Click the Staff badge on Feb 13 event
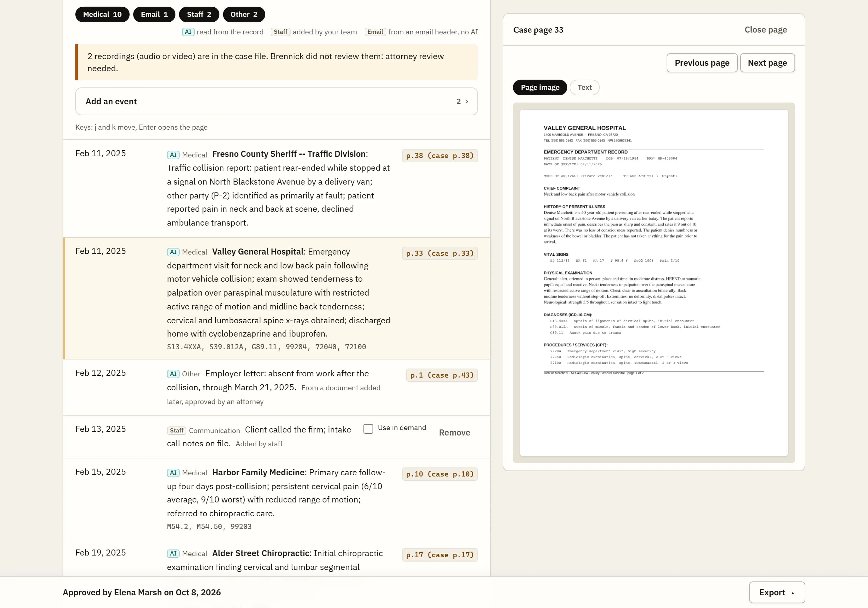This screenshot has height=608, width=868. [x=177, y=430]
